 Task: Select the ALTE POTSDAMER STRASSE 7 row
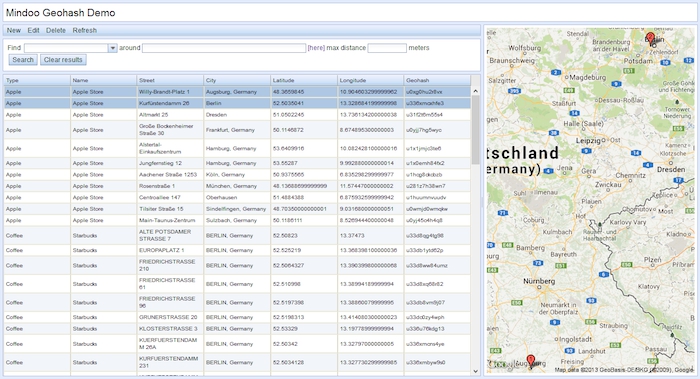pos(237,235)
